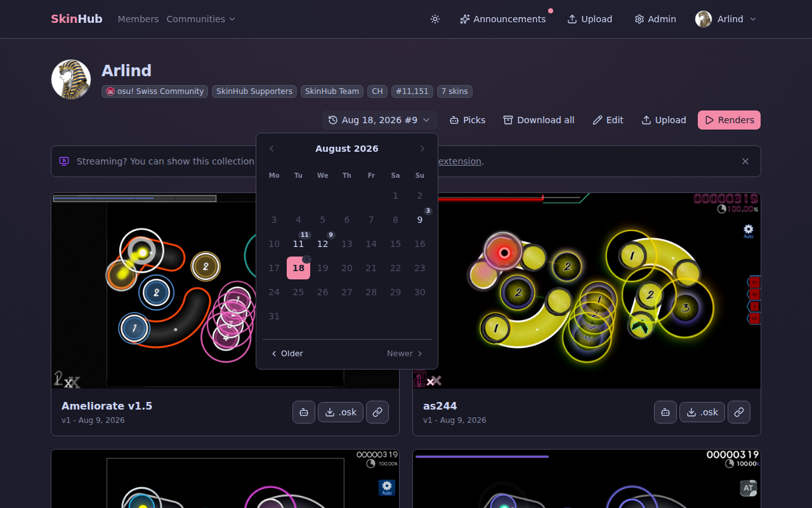Click the v1 - Aug 9, 2026 text under Ameliorate

tap(93, 420)
